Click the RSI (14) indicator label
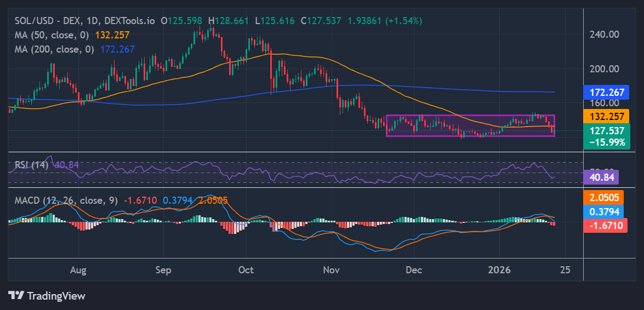This screenshot has height=310, width=644. [32, 165]
